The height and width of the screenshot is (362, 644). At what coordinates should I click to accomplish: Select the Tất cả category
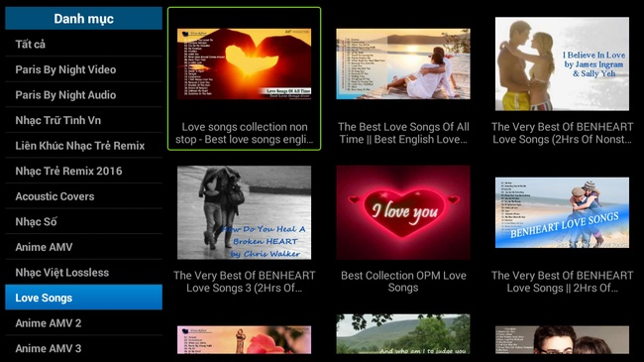(83, 44)
